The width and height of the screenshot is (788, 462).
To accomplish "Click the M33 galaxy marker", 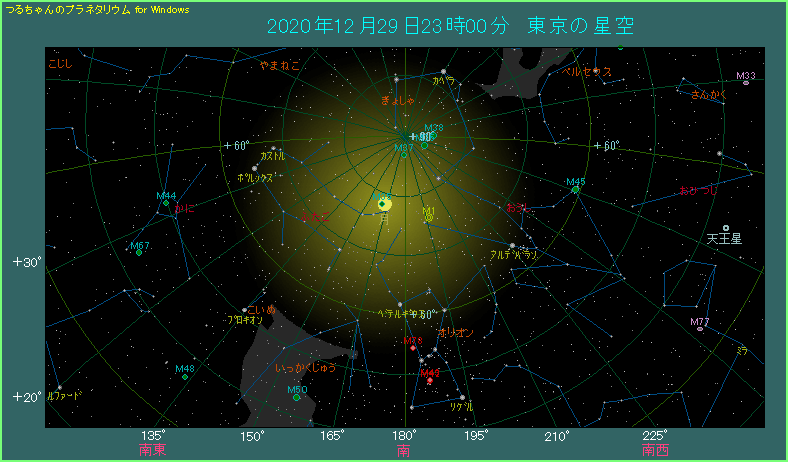I will [746, 83].
